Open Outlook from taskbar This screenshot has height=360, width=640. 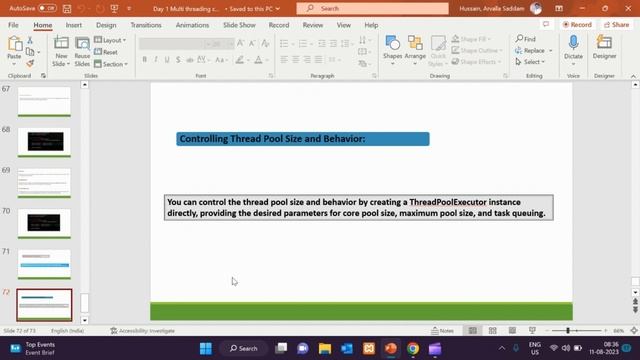347,349
